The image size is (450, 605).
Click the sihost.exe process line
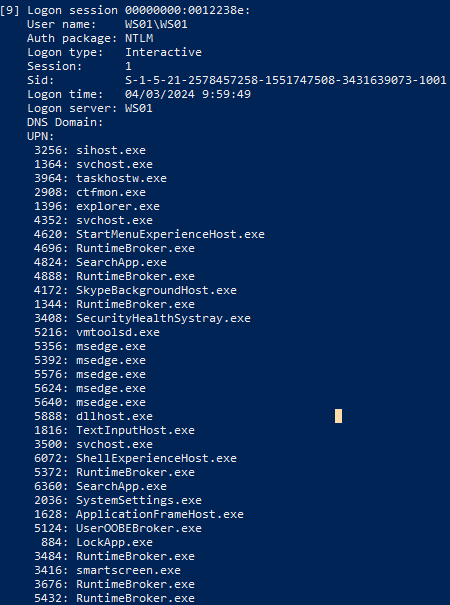pos(90,150)
